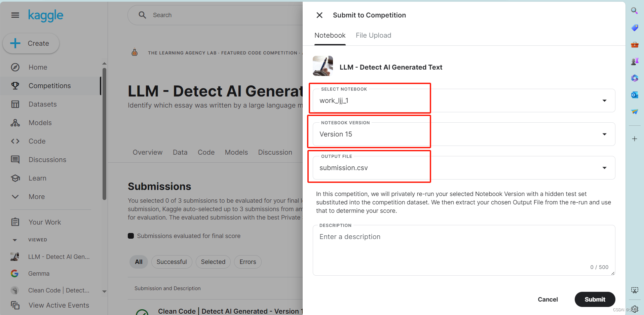This screenshot has width=644, height=315.
Task: Click the Kaggle search field
Action: tap(215, 15)
